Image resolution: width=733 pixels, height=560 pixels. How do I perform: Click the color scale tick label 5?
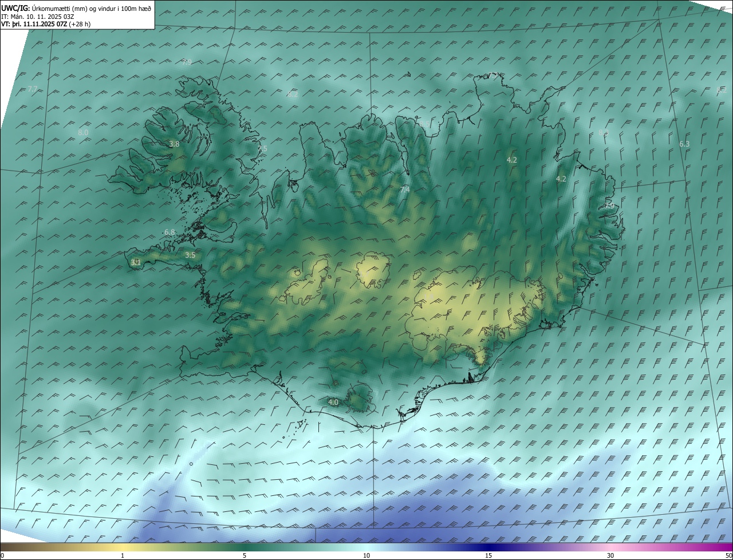(245, 556)
